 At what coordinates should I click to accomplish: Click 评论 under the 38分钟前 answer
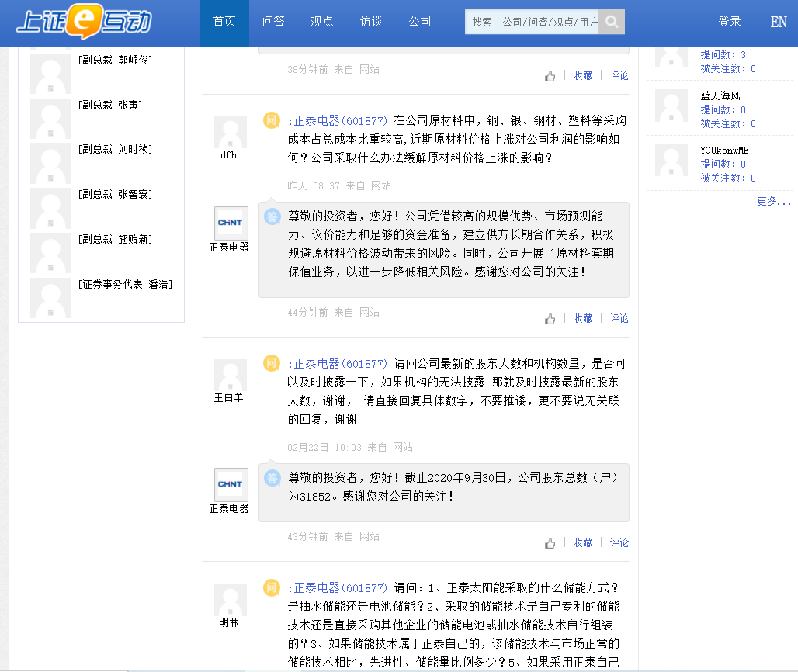click(x=619, y=76)
